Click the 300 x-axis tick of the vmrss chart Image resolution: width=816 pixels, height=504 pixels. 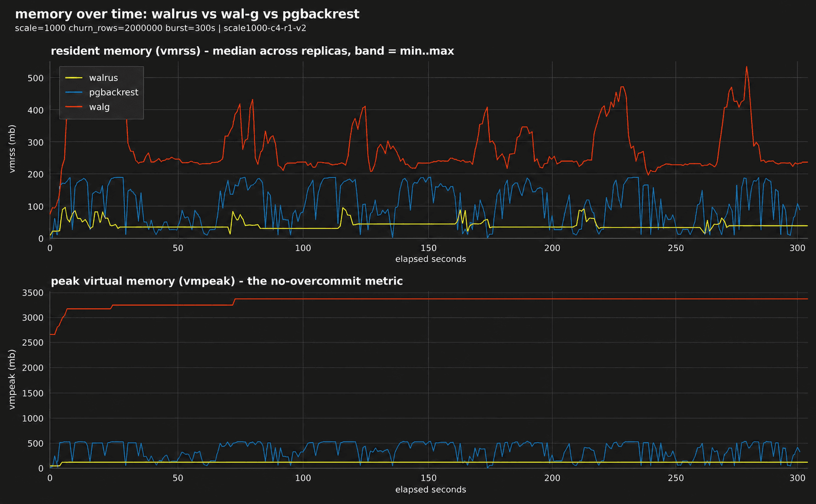(x=798, y=248)
